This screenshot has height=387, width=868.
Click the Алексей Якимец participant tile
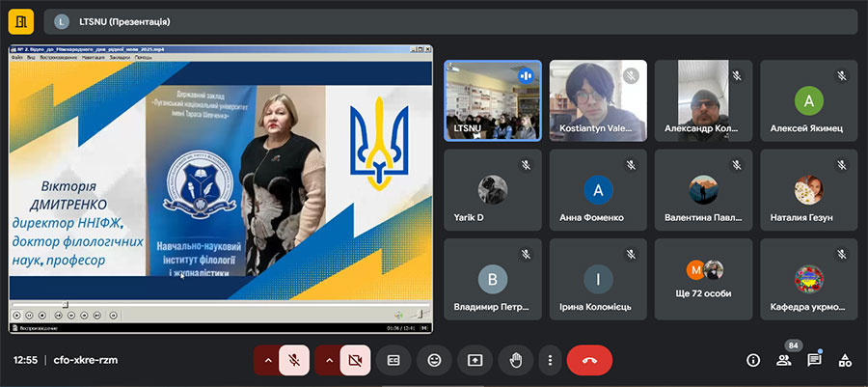tap(809, 100)
